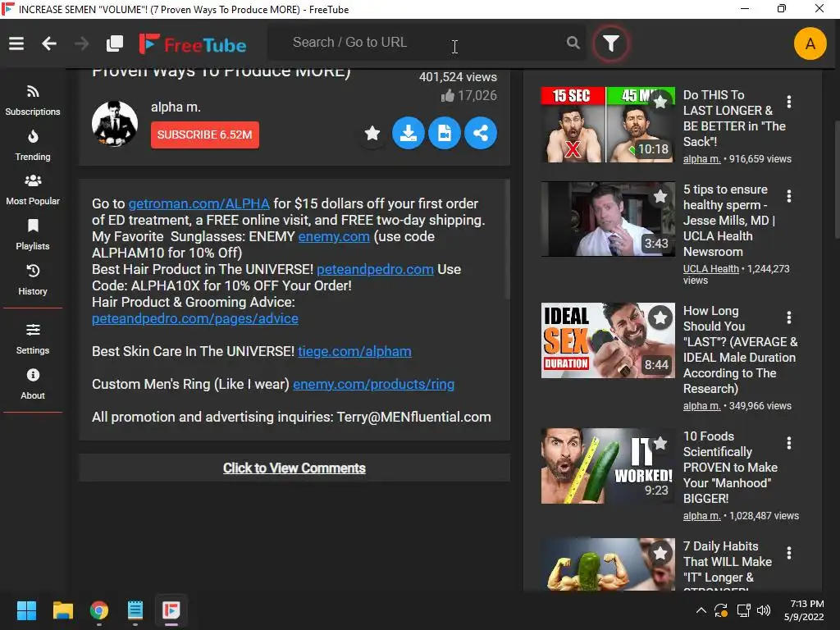Viewport: 840px width, 630px height.
Task: Open options for '10 Foods Scientifically PROVEN' video
Action: (x=788, y=443)
